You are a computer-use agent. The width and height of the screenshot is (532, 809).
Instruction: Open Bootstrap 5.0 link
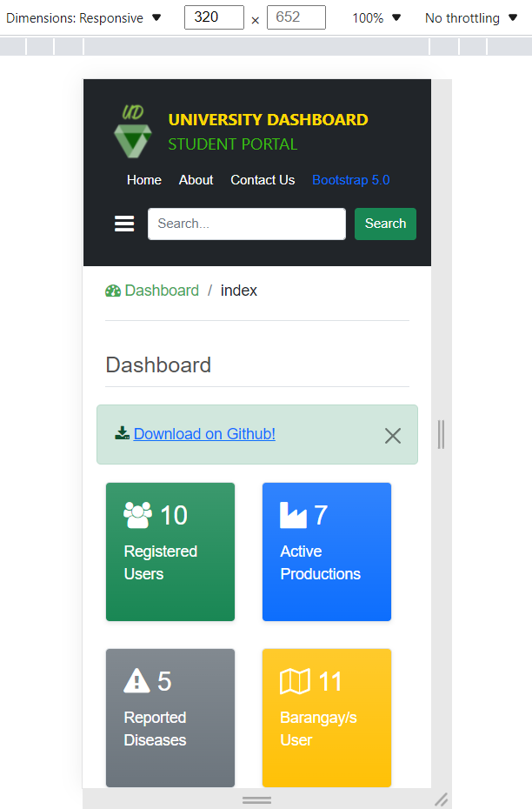351,180
